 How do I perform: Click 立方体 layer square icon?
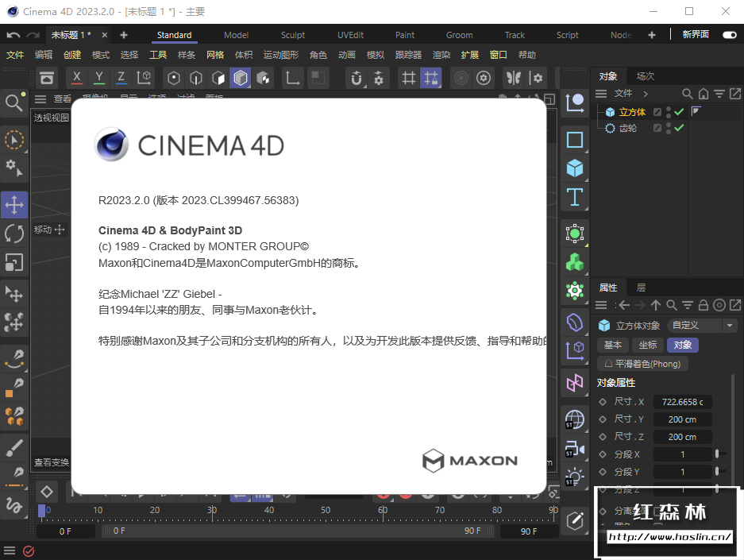pyautogui.click(x=657, y=112)
